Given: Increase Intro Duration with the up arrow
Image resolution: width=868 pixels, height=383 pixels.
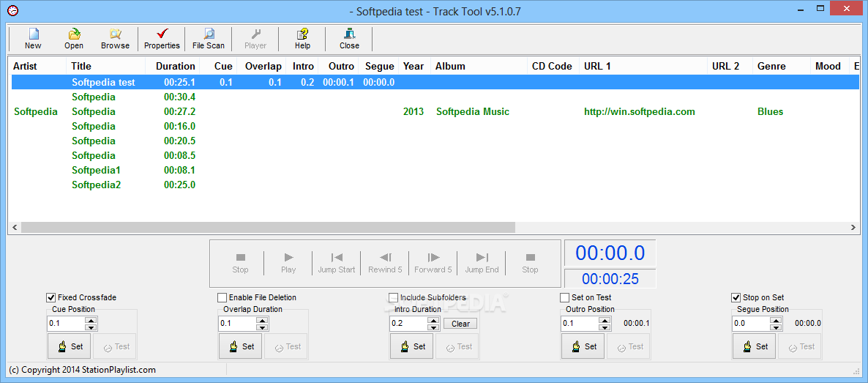Looking at the screenshot, I should [x=433, y=320].
